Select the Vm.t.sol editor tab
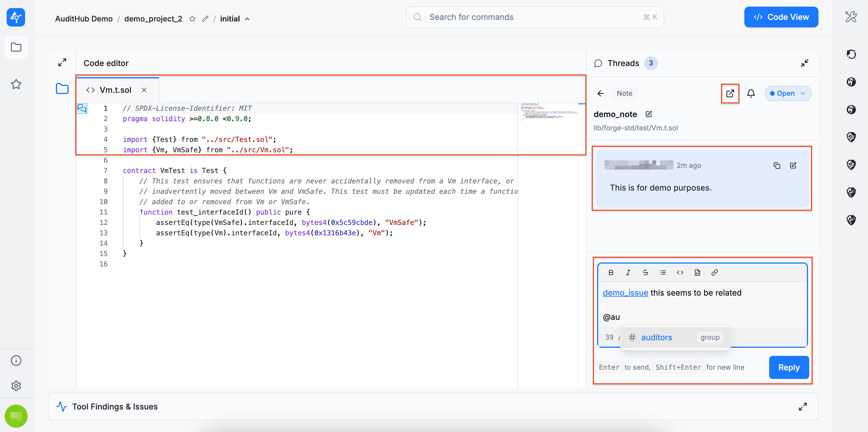 pyautogui.click(x=115, y=90)
